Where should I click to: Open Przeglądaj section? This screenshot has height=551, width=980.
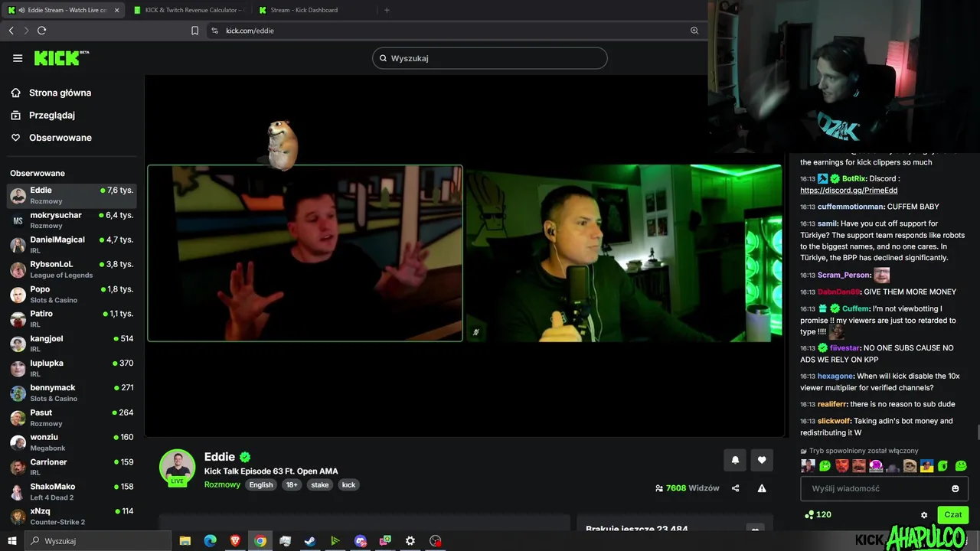43,115
